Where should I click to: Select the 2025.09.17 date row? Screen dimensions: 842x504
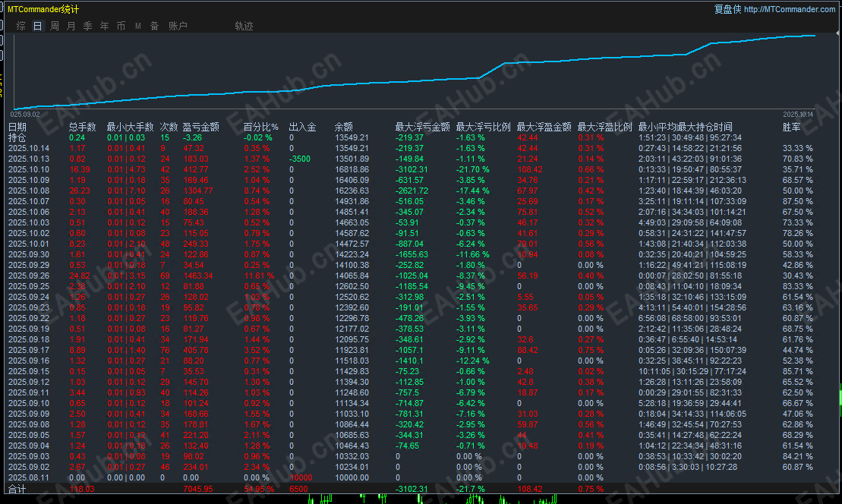[29, 350]
